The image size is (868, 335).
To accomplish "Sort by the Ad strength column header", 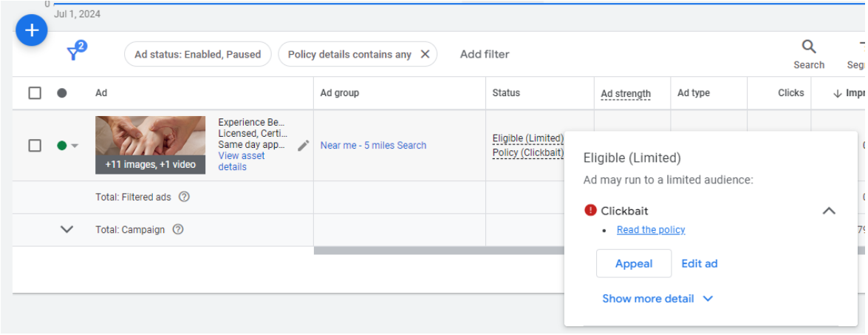I will click(626, 93).
